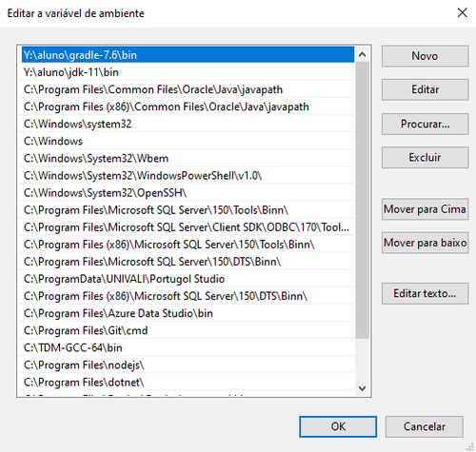Screen dimensions: 476x452
Task: Select the C:\Windows\system32 path entry
Action: point(187,124)
